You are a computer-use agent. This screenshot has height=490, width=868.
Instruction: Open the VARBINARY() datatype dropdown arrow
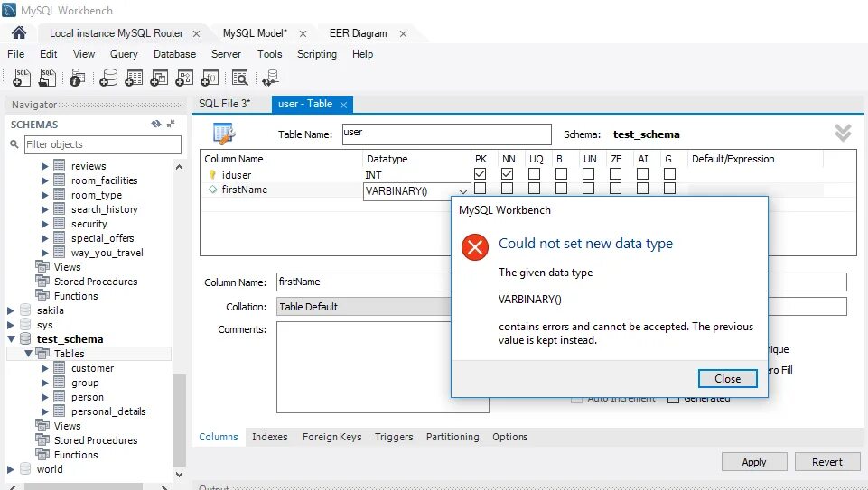tap(462, 191)
